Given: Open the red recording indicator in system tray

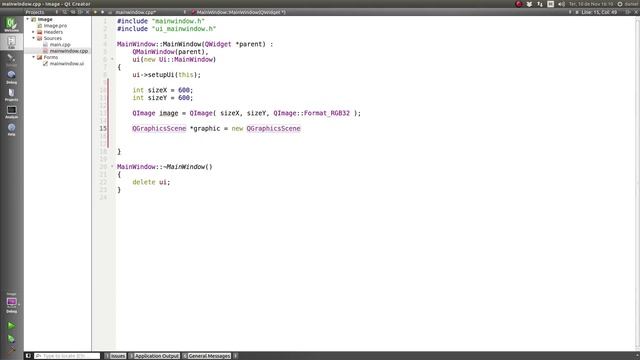Looking at the screenshot, I should pyautogui.click(x=519, y=4).
